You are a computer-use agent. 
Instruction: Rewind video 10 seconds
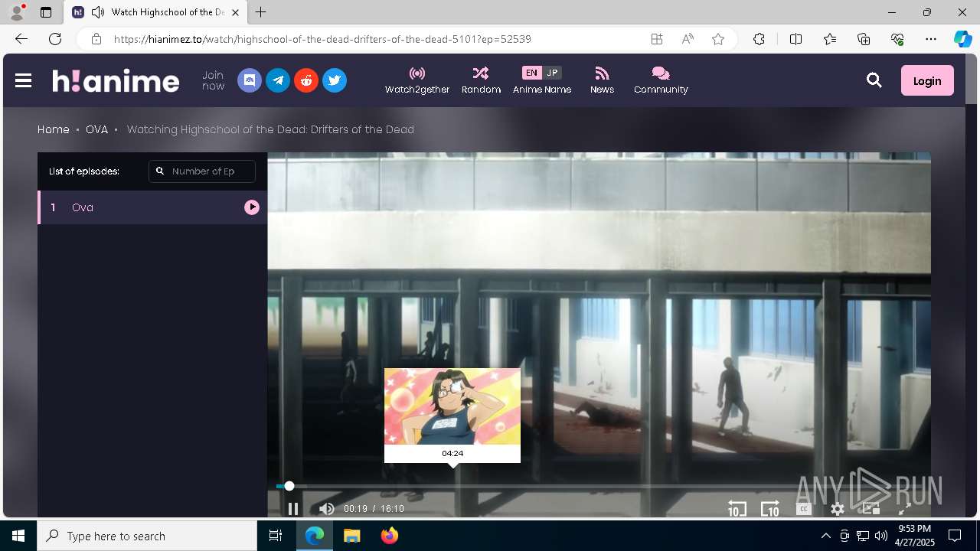click(x=737, y=509)
